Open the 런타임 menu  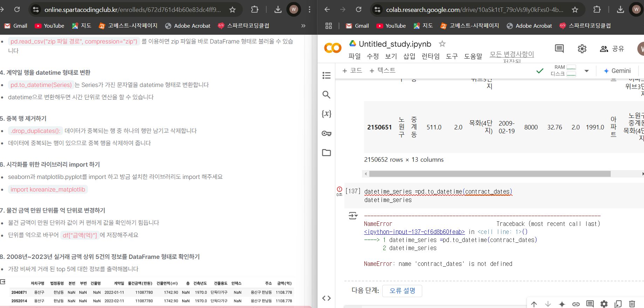(431, 56)
